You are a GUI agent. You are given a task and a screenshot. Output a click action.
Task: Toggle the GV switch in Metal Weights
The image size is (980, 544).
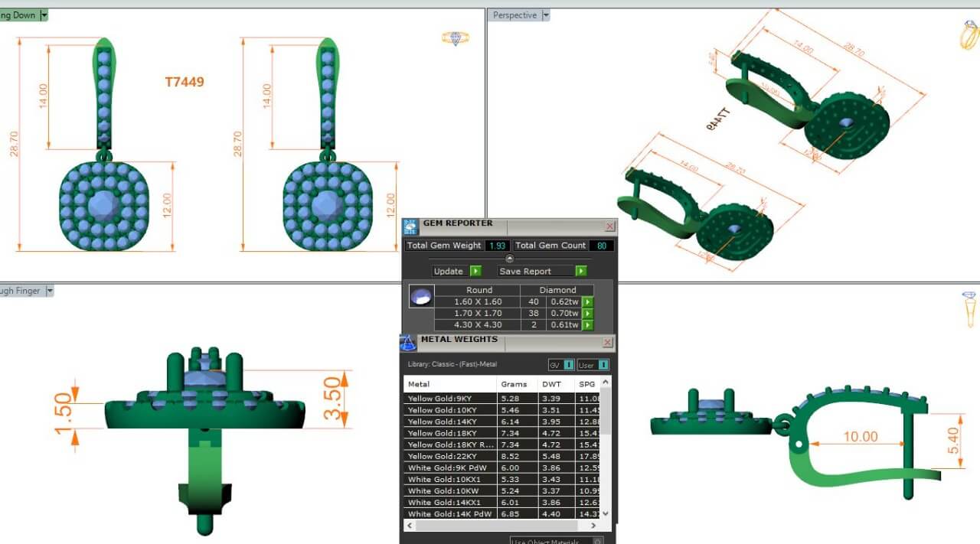(568, 365)
